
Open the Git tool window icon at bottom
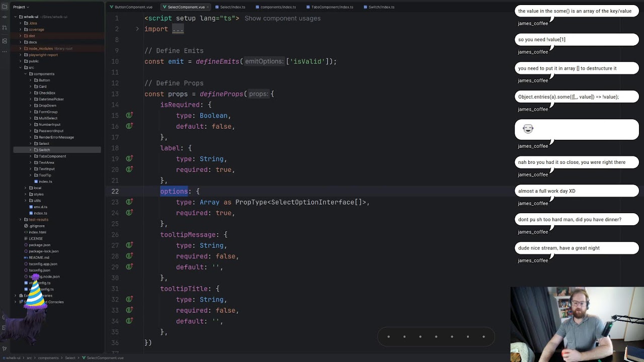pos(5,348)
